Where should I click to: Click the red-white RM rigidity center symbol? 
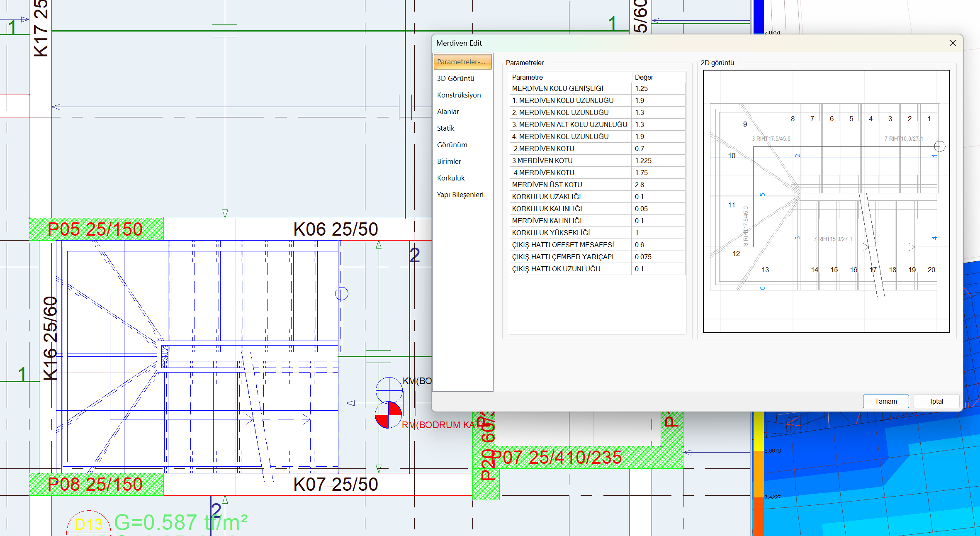pyautogui.click(x=388, y=414)
